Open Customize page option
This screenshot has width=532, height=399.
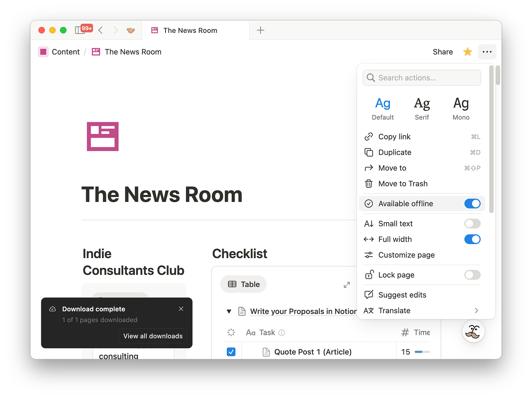pos(422,255)
